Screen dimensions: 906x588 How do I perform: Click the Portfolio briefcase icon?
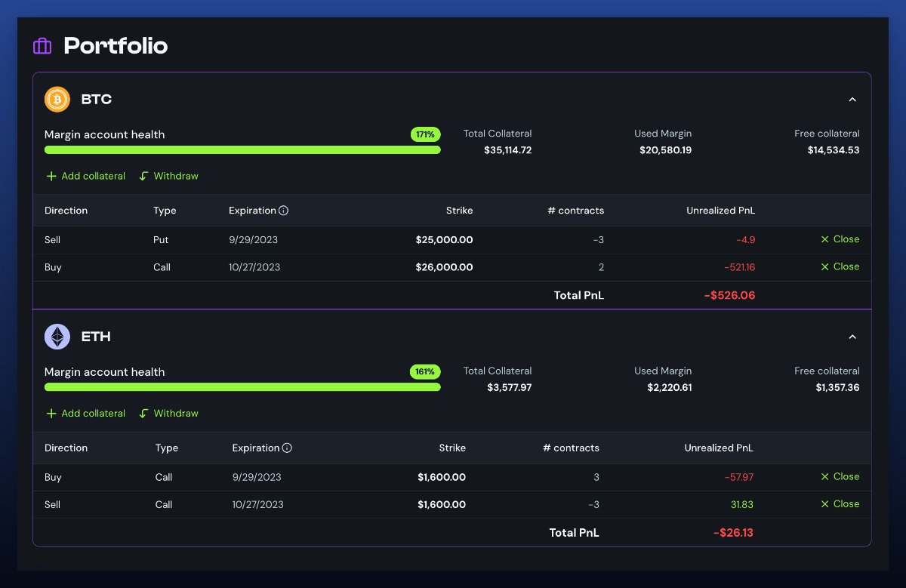pyautogui.click(x=42, y=45)
